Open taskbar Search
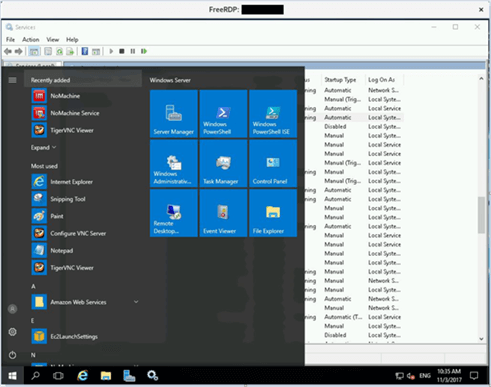 click(x=35, y=376)
